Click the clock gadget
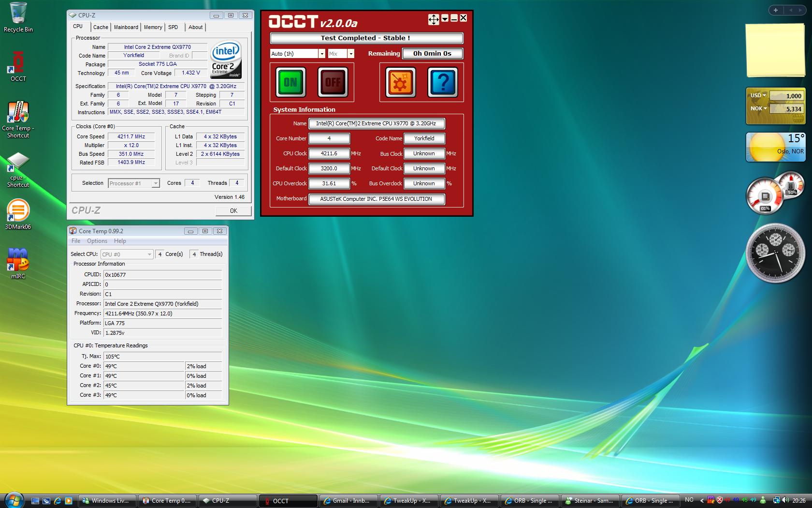The image size is (812, 508). (775, 253)
